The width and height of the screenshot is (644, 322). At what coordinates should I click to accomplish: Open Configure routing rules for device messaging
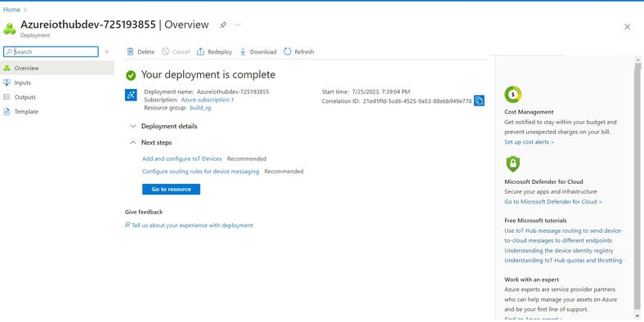pos(200,172)
